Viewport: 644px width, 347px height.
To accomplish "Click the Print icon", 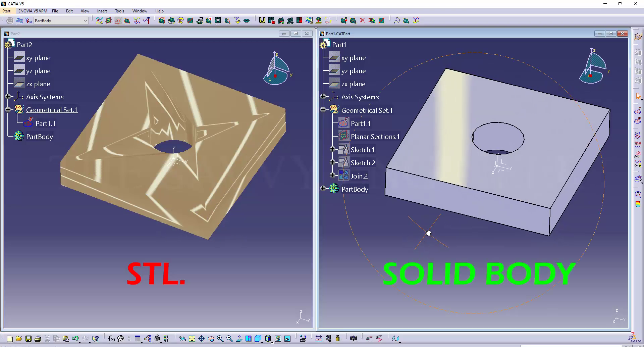I will pyautogui.click(x=38, y=339).
